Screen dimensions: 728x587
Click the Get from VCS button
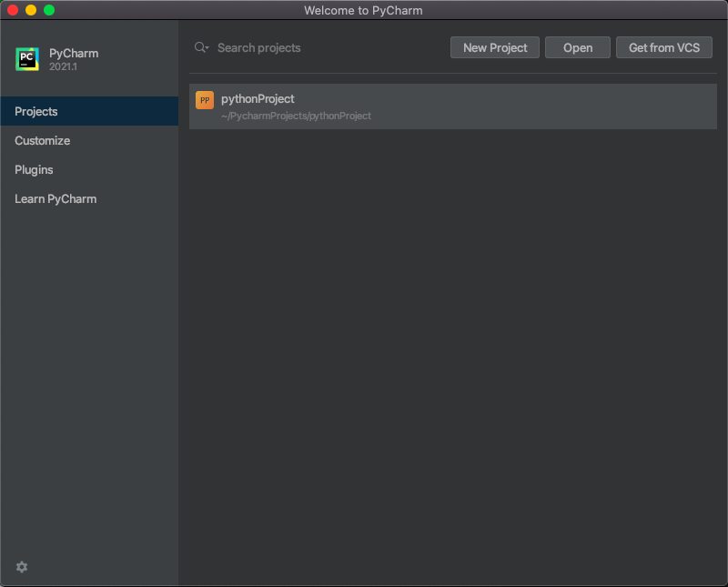[x=663, y=47]
